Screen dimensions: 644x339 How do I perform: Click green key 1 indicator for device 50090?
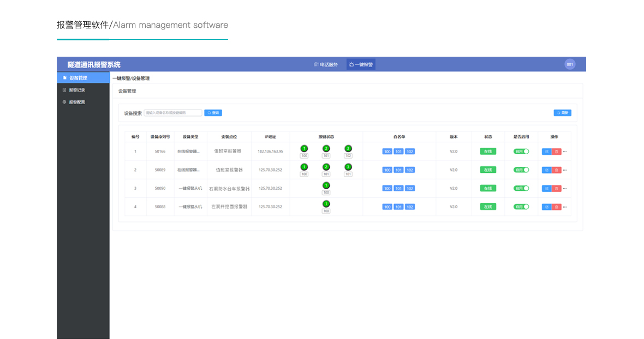pyautogui.click(x=326, y=185)
